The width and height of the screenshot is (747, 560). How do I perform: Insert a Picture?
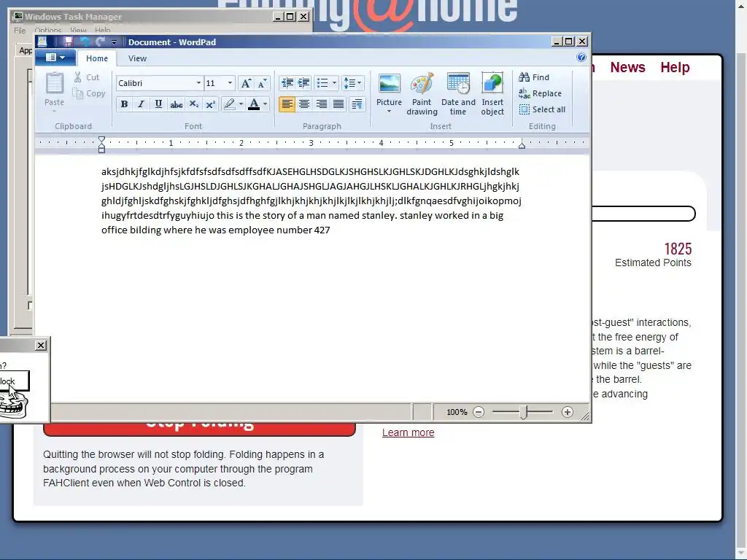pos(390,93)
